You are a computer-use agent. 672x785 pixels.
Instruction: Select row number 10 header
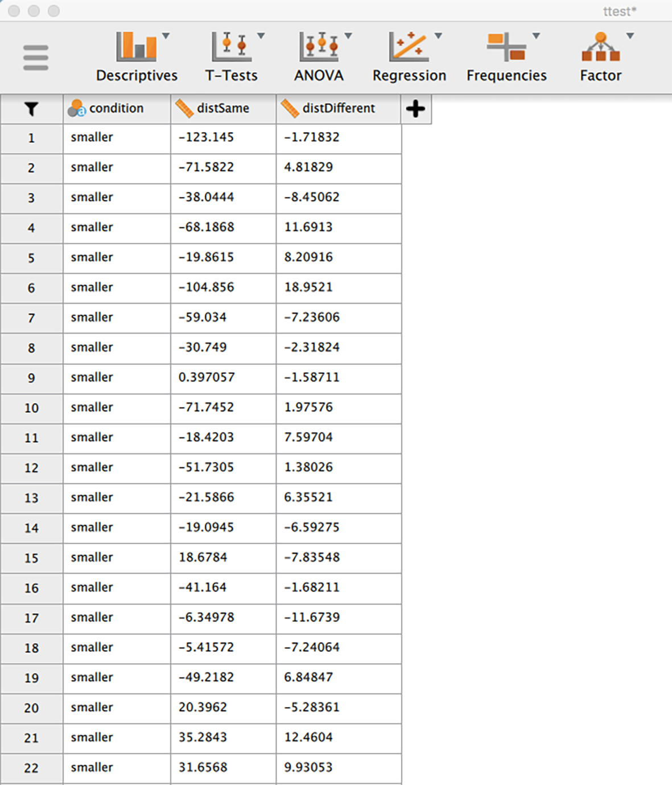[31, 408]
